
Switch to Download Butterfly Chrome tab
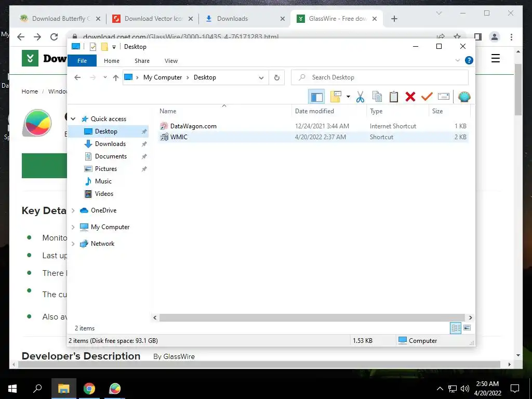tap(60, 19)
